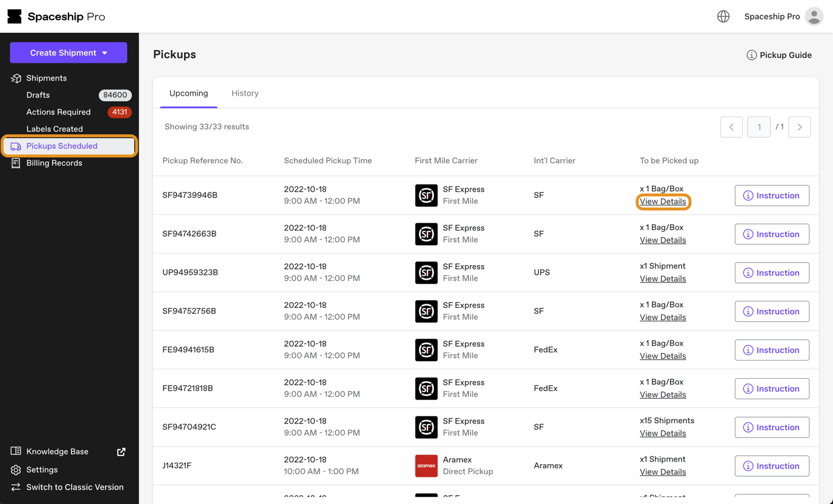833x504 pixels.
Task: Open the Pickup Guide info icon
Action: click(x=751, y=54)
